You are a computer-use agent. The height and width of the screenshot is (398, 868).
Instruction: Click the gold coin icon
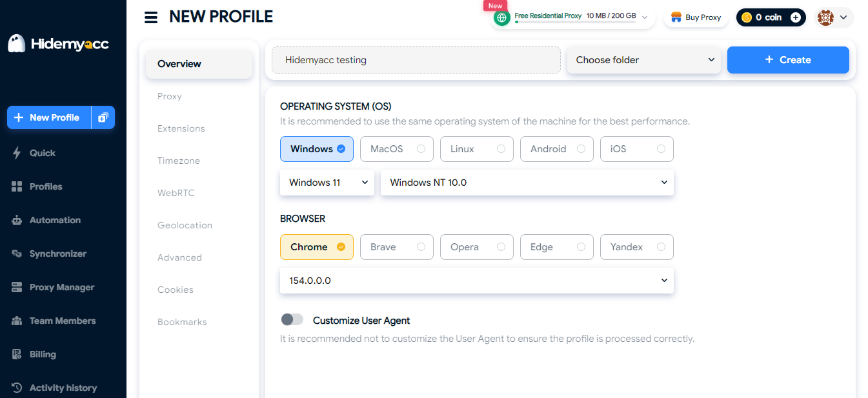[747, 17]
